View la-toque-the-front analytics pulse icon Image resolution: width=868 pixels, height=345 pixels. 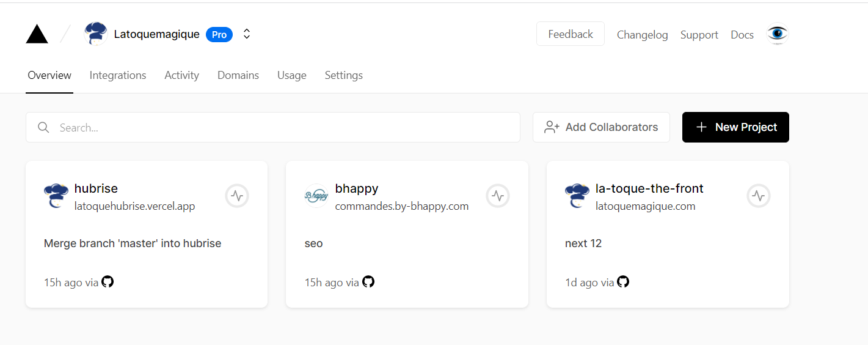click(x=759, y=196)
